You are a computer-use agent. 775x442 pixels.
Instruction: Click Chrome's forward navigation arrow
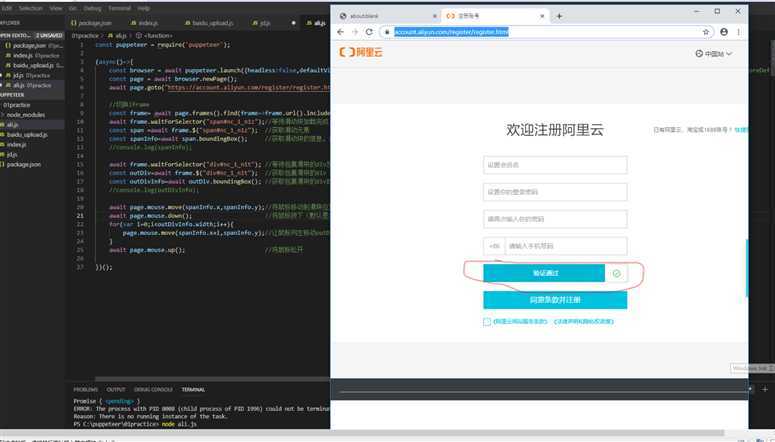coord(354,32)
